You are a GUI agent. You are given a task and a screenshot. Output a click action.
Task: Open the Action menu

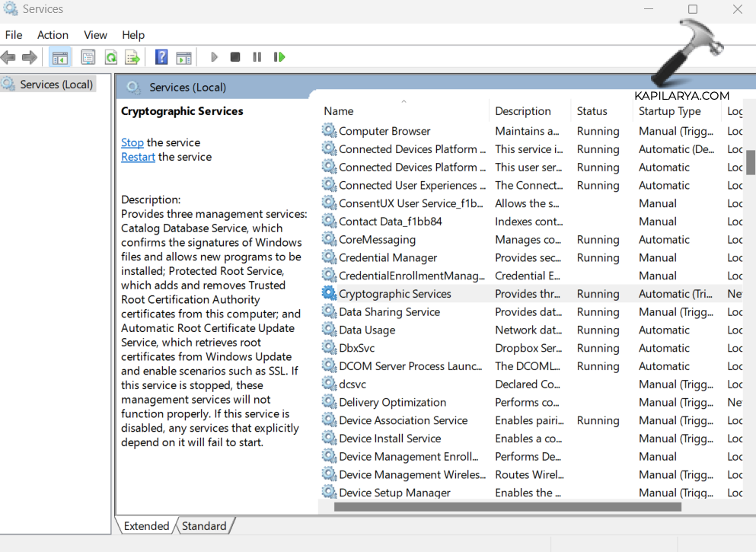[x=53, y=35]
